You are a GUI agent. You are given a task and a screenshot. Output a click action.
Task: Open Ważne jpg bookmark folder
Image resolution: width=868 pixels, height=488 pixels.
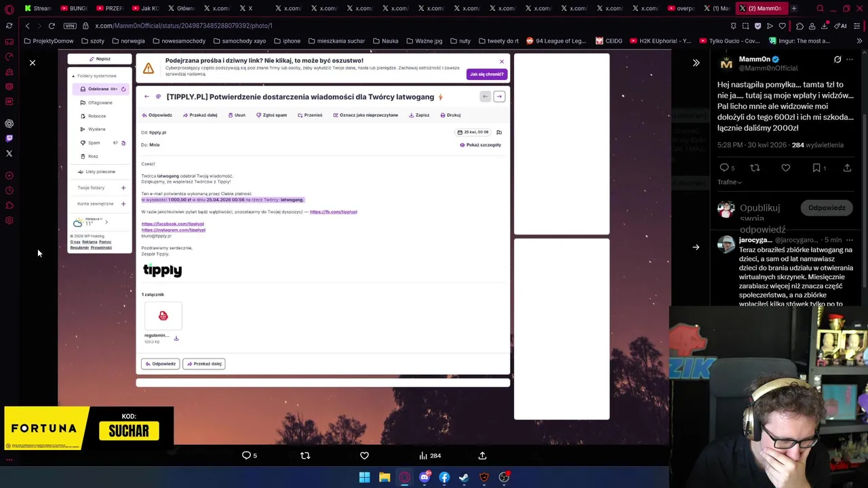coord(423,41)
